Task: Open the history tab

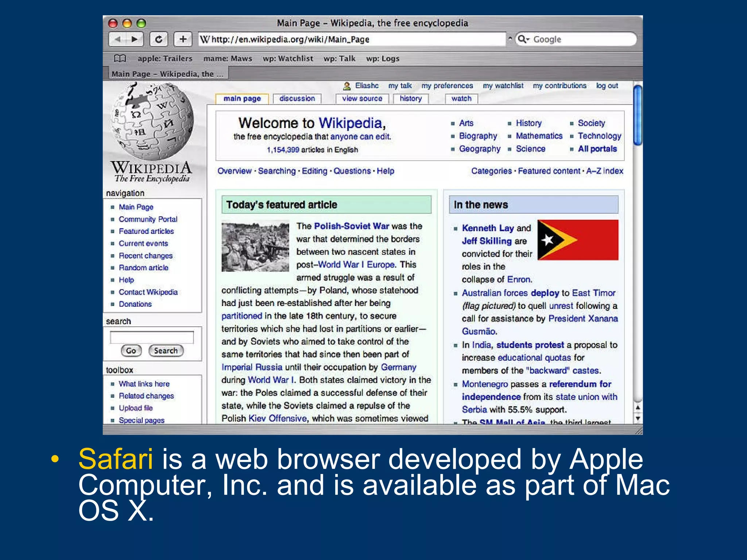Action: [410, 98]
